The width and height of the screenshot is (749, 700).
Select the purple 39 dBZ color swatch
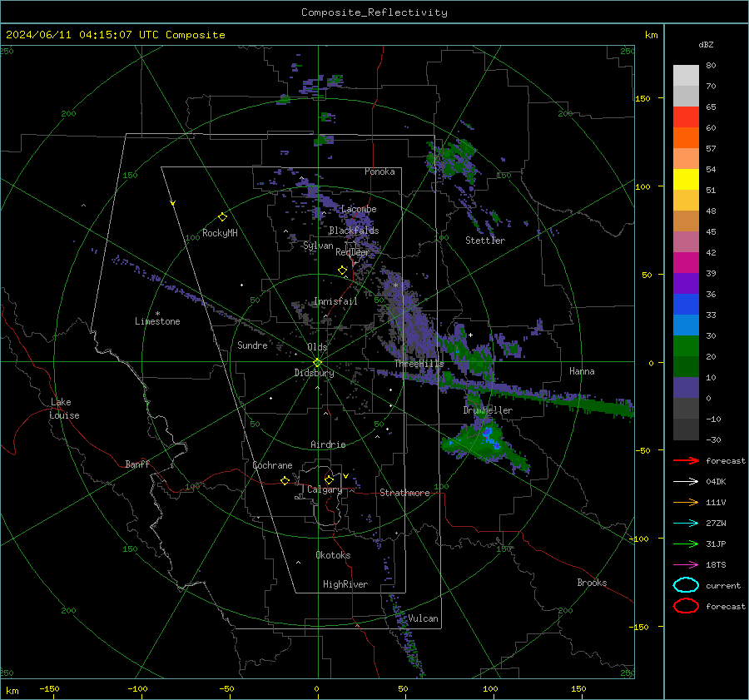[x=686, y=284]
